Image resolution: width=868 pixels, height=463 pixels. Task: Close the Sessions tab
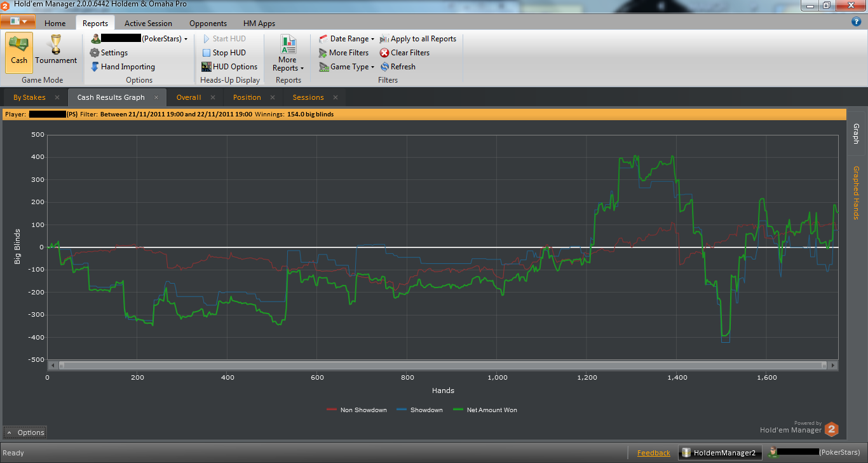point(336,97)
